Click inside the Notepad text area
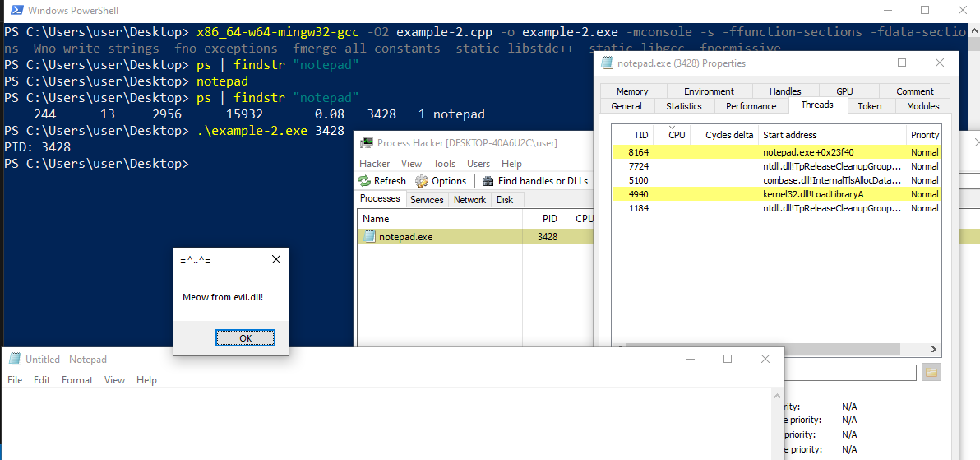The image size is (980, 460). click(386, 424)
